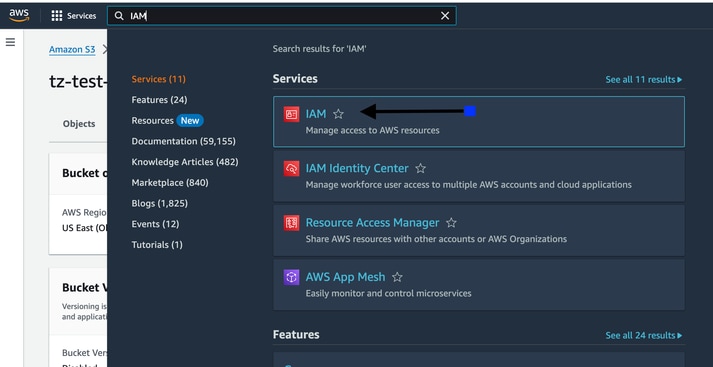Select the Resources New filter
This screenshot has width=713, height=367.
[167, 121]
